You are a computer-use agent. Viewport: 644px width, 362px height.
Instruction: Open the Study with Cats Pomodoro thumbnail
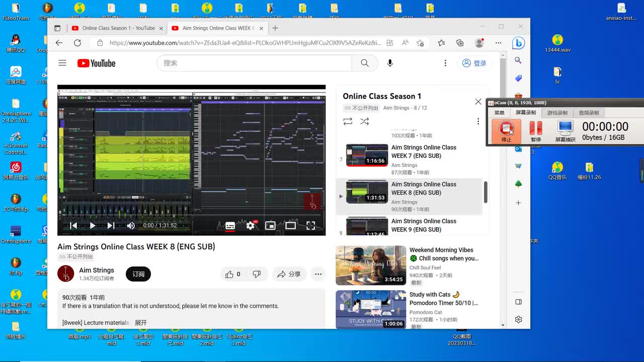(371, 309)
